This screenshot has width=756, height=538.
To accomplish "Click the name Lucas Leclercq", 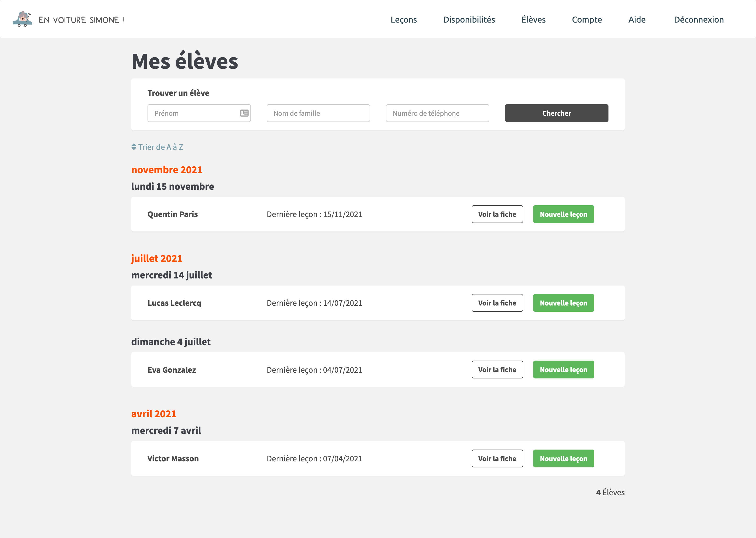I will (174, 303).
